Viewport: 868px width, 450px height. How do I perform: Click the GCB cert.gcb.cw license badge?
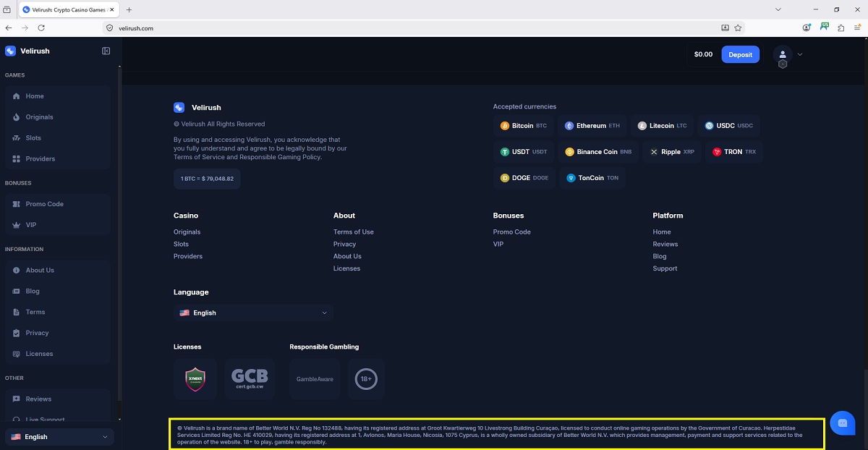coord(250,379)
